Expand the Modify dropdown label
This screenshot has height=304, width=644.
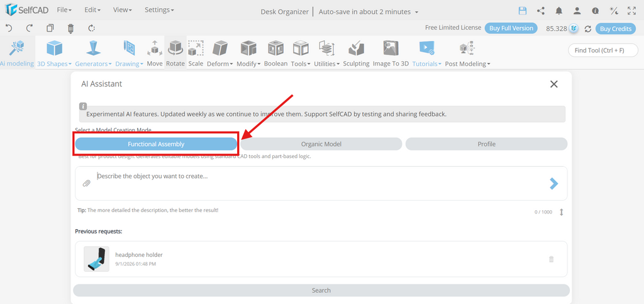pos(248,64)
